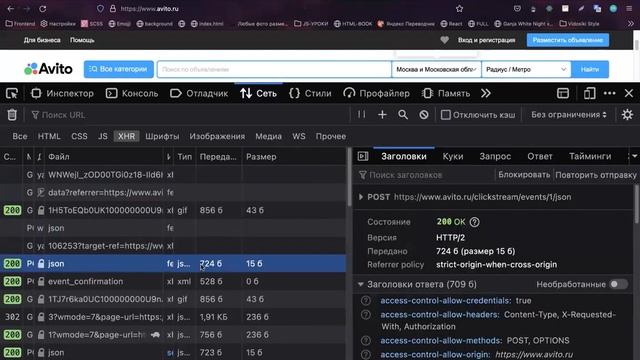The width and height of the screenshot is (640, 360).
Task: Sort by the Файл column header
Action: pyautogui.click(x=104, y=157)
